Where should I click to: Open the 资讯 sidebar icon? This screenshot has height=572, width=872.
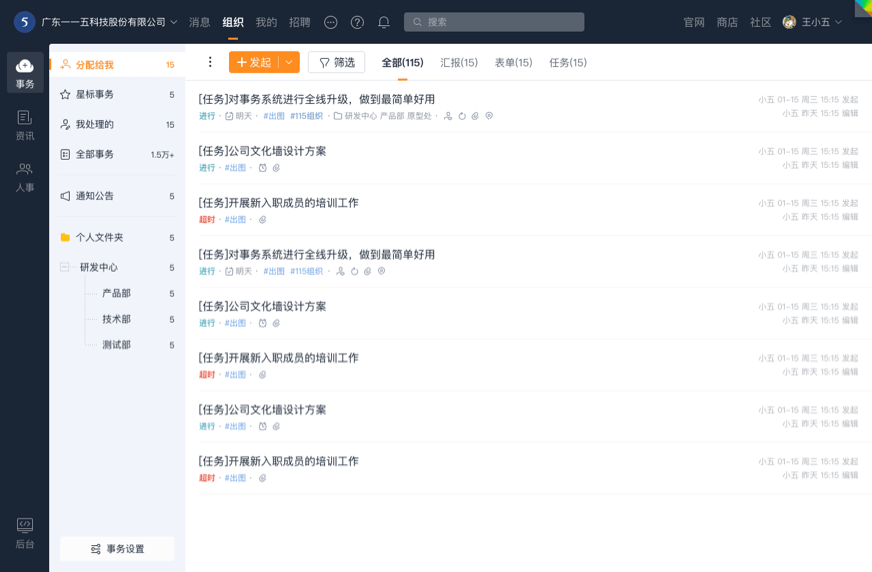point(25,125)
